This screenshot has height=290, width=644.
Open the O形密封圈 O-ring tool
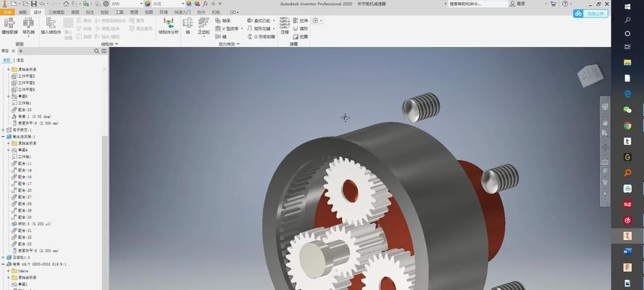tap(260, 36)
